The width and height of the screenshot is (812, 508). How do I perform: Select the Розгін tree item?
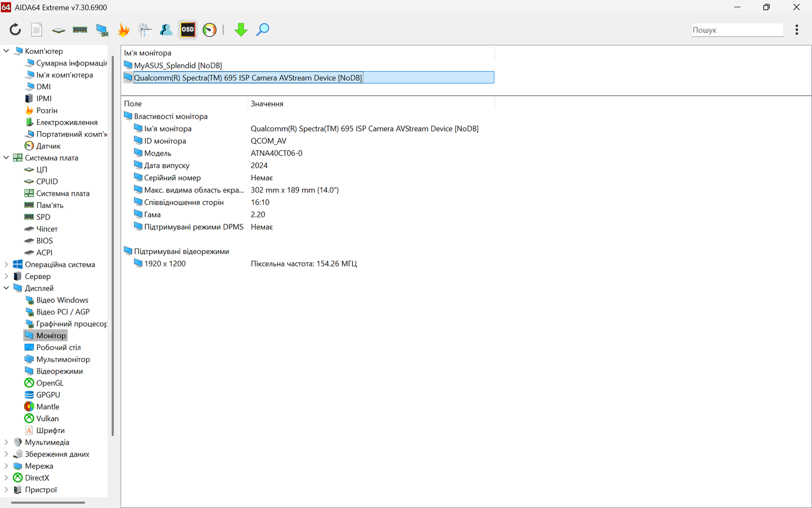pyautogui.click(x=42, y=110)
